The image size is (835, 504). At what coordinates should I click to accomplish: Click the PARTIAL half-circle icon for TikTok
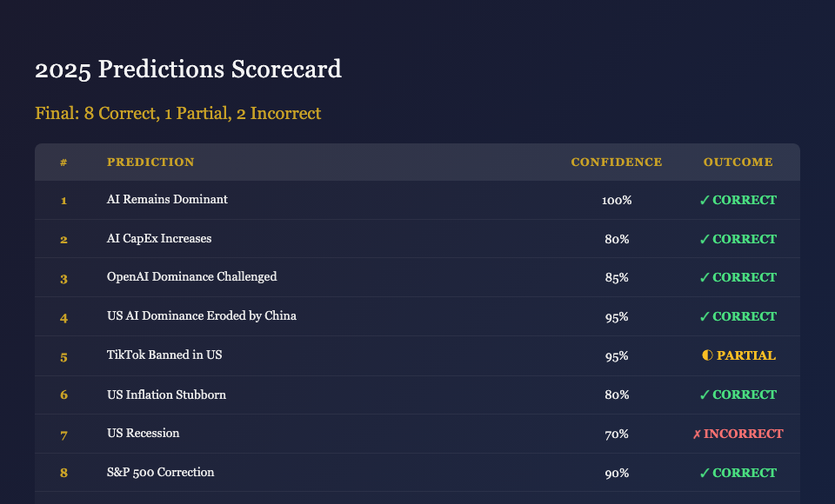[706, 355]
